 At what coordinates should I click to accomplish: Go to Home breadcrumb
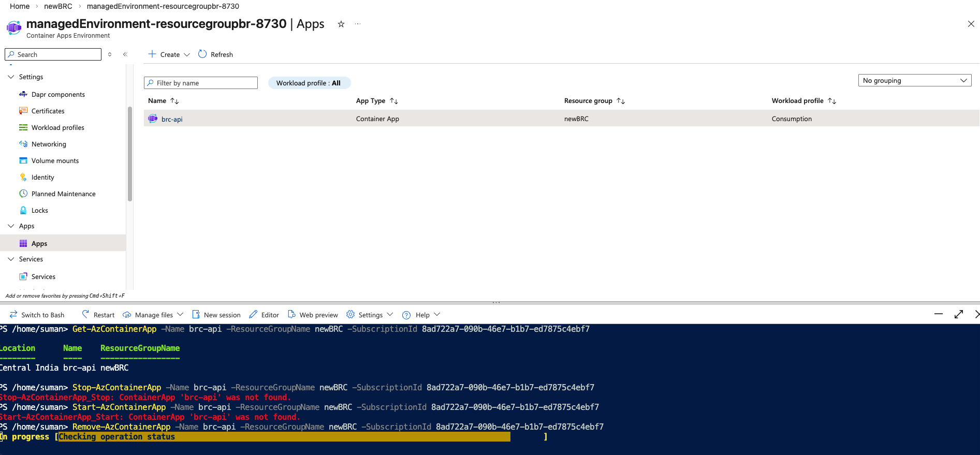20,6
